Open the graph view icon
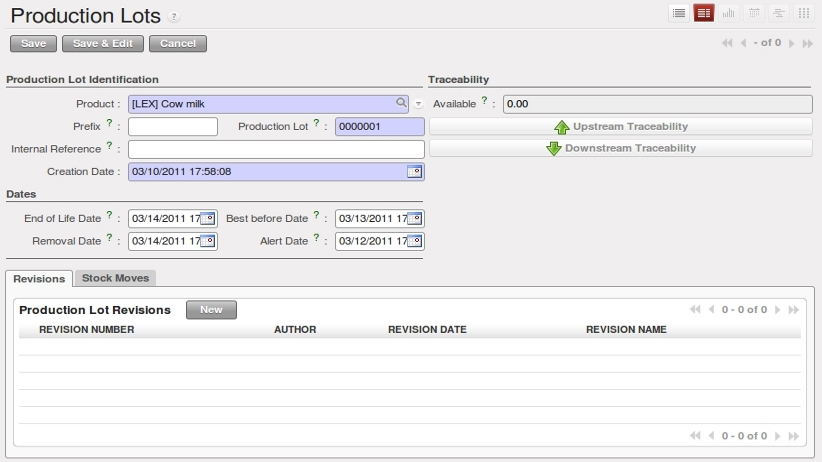 [x=728, y=13]
